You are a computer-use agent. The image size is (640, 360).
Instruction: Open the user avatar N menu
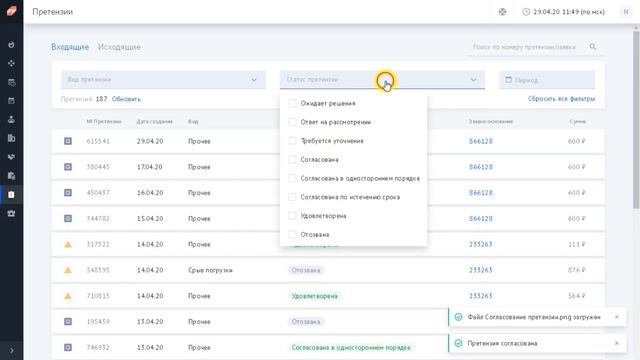(626, 12)
